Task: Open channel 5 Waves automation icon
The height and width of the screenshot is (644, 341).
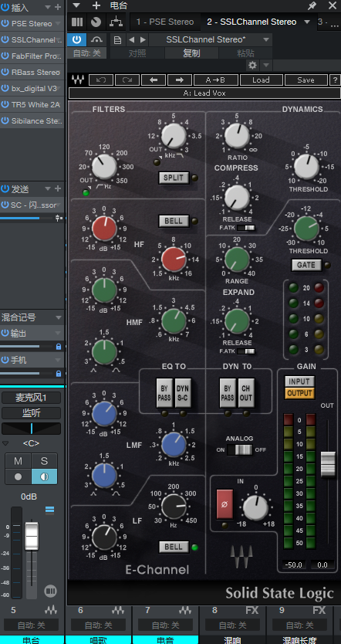Action: pos(51,610)
